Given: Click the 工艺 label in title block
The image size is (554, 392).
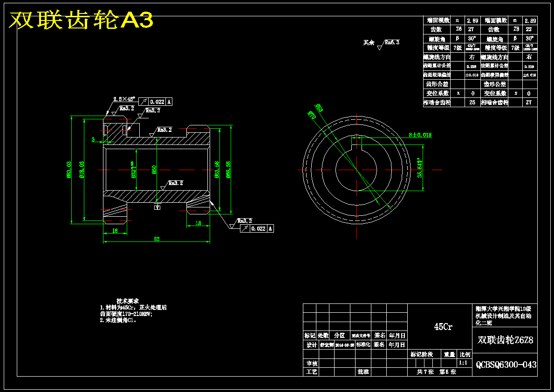Looking at the screenshot, I should point(312,372).
